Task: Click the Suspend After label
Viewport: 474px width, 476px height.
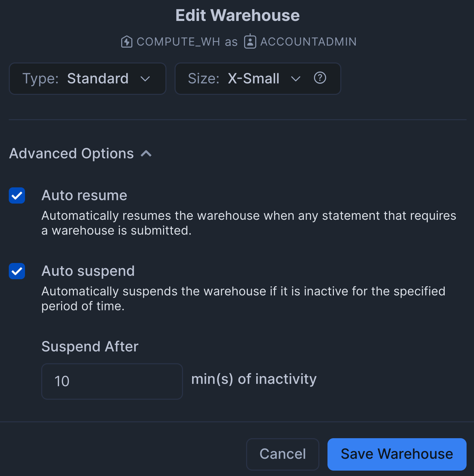Action: (x=90, y=347)
